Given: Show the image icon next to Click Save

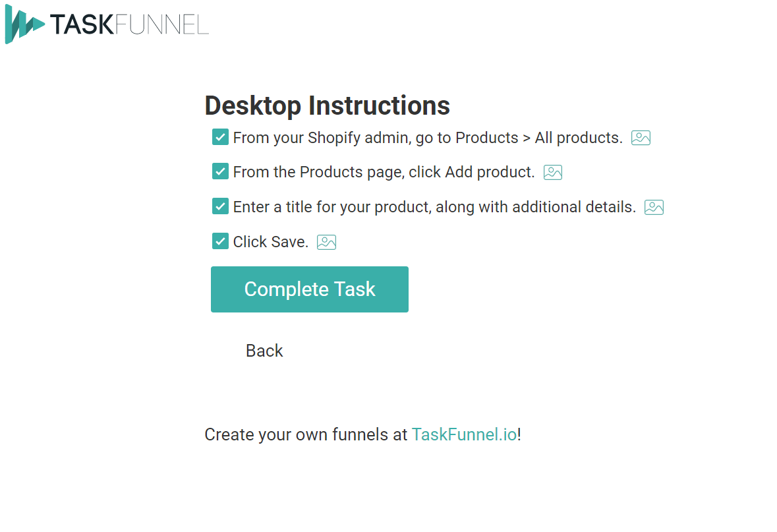Looking at the screenshot, I should [326, 242].
